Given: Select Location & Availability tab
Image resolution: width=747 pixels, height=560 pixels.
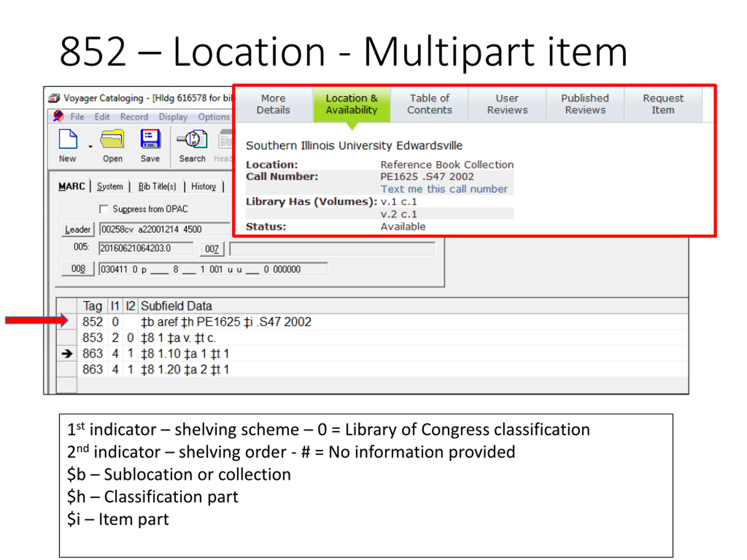Looking at the screenshot, I should [x=352, y=104].
